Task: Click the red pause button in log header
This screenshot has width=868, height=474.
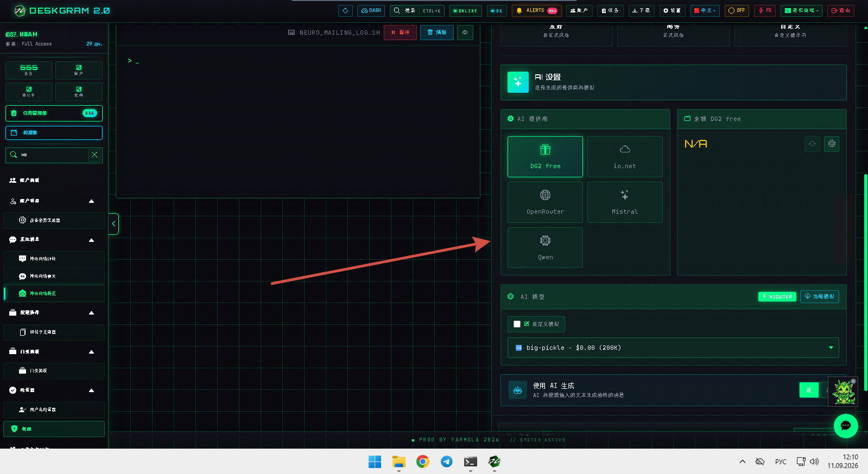Action: click(401, 33)
